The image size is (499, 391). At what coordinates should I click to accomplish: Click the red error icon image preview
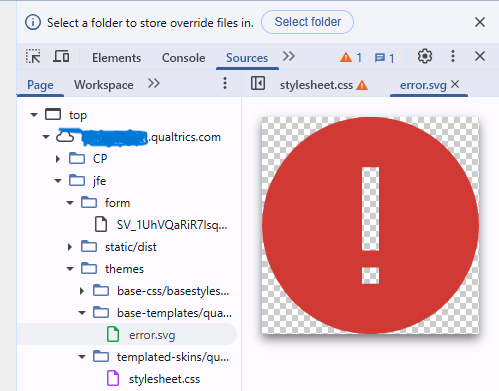[x=370, y=225]
